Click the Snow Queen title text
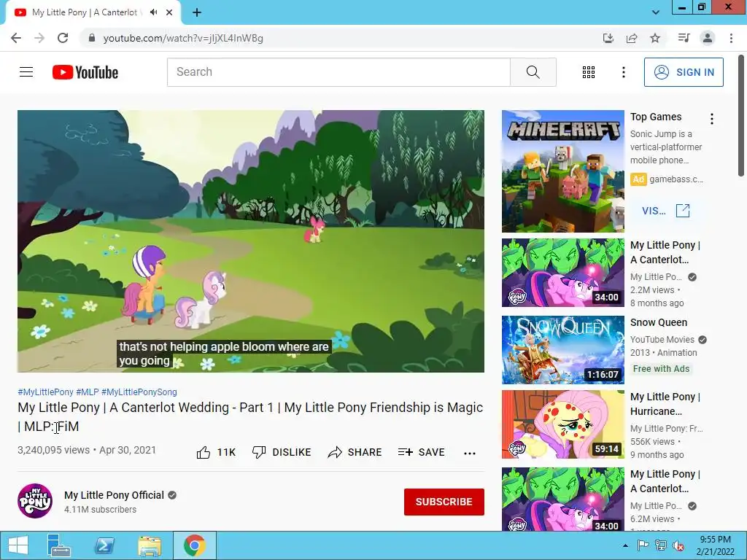Screen dimensions: 747x560 [x=659, y=322]
